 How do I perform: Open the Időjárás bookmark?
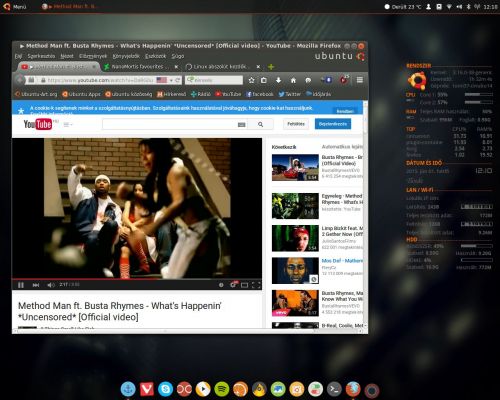(x=318, y=94)
